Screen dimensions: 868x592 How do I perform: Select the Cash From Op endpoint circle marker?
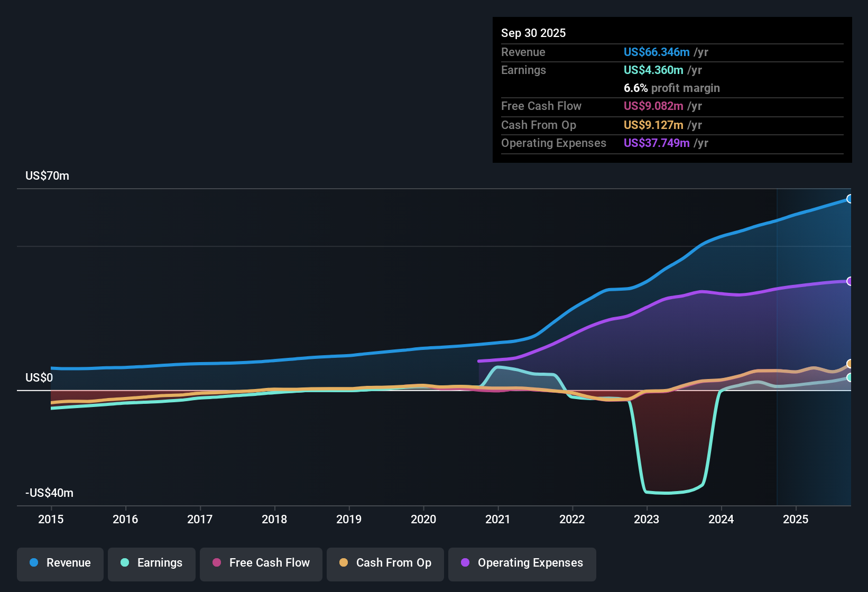click(849, 365)
